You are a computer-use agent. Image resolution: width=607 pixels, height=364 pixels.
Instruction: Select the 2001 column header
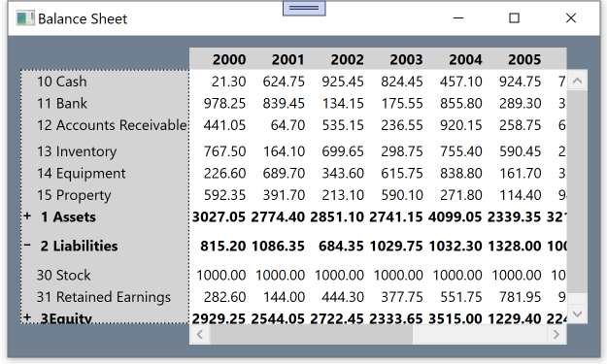288,59
